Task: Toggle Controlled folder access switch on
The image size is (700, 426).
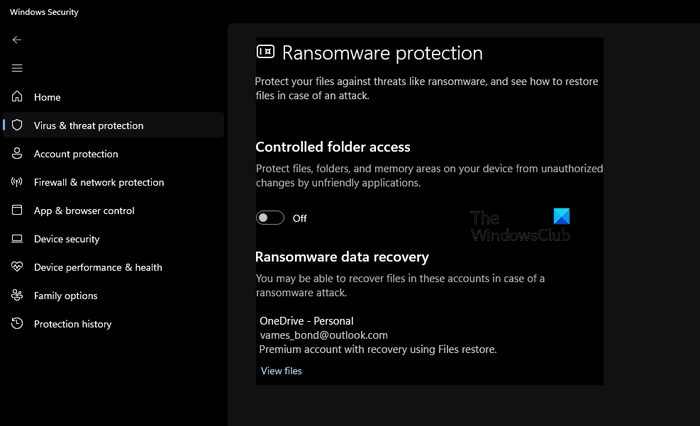Action: [x=270, y=218]
